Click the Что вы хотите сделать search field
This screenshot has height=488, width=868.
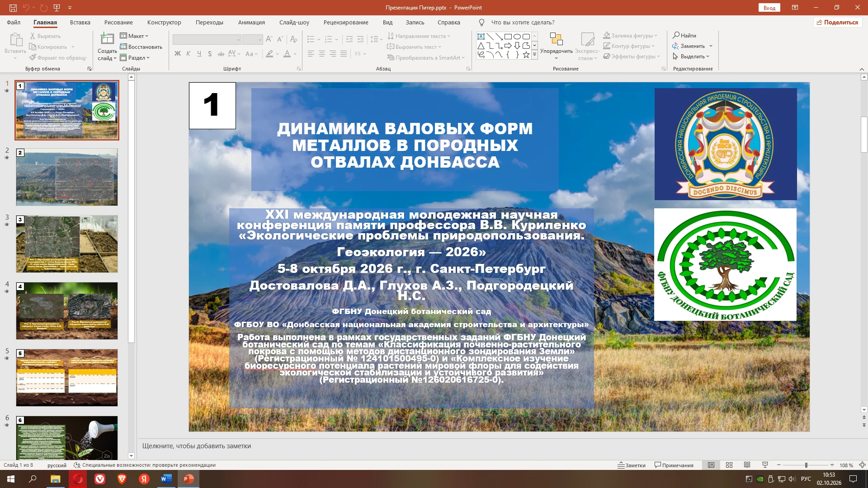pos(523,23)
